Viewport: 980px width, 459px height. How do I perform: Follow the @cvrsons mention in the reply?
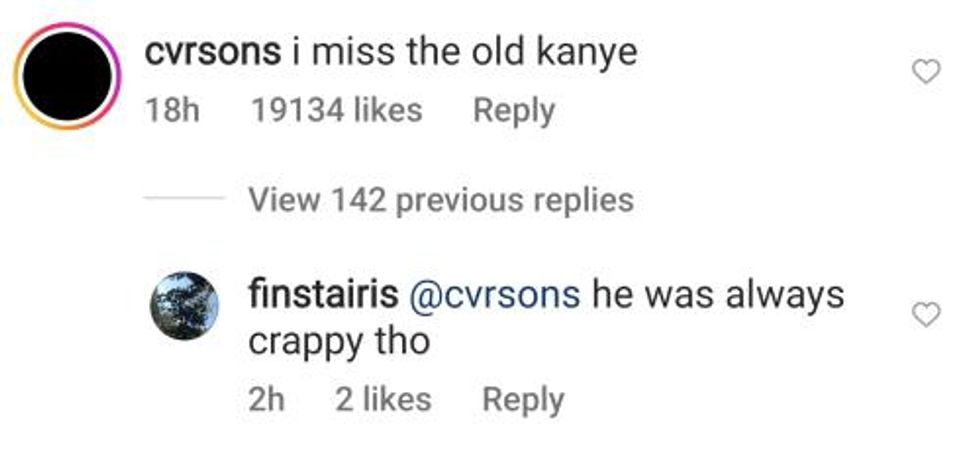coord(495,294)
